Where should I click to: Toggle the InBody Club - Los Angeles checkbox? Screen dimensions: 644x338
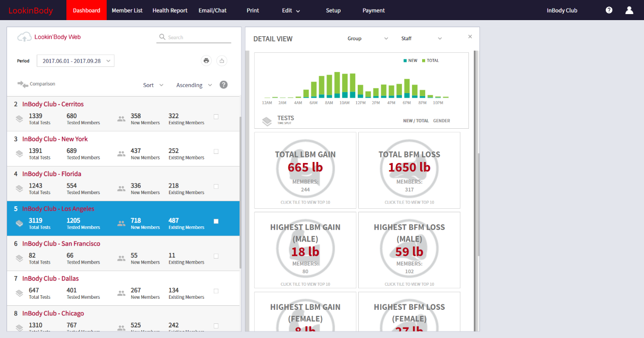click(x=216, y=221)
